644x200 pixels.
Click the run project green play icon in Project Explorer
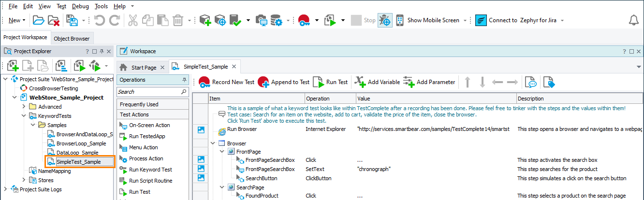click(x=79, y=65)
